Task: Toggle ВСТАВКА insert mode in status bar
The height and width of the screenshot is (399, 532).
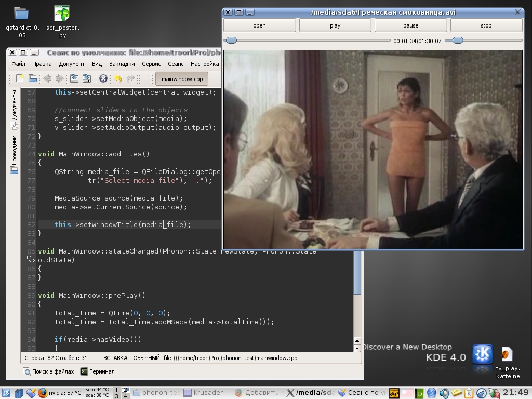Action: pos(115,358)
